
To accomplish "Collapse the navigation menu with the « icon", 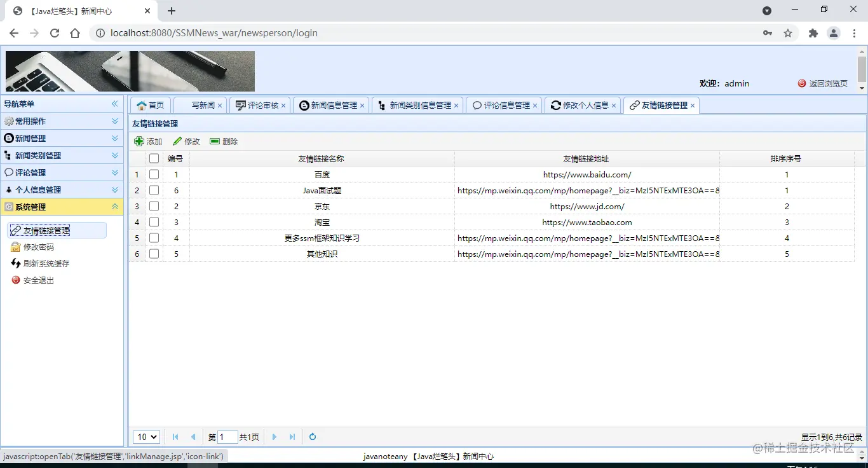I will coord(115,104).
